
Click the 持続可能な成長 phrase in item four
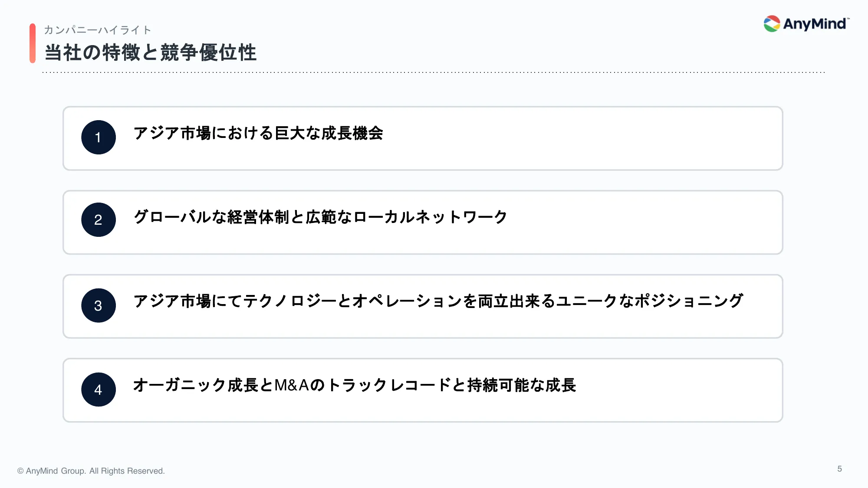click(x=522, y=385)
